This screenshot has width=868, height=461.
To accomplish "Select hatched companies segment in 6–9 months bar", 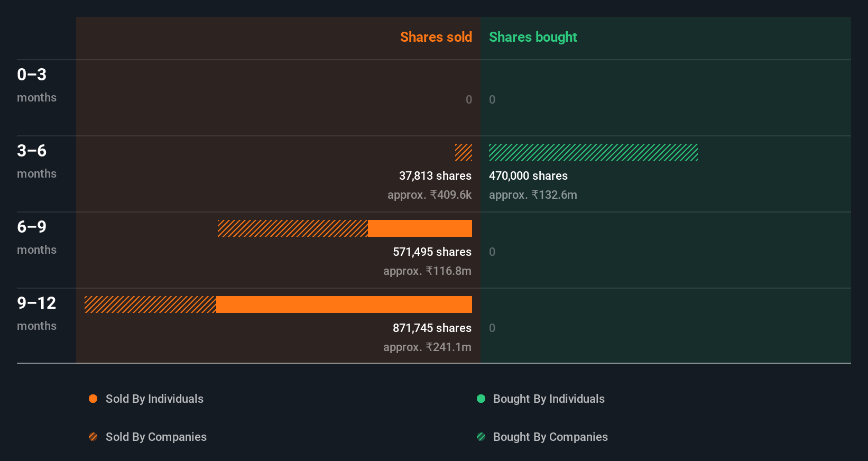I will (293, 228).
